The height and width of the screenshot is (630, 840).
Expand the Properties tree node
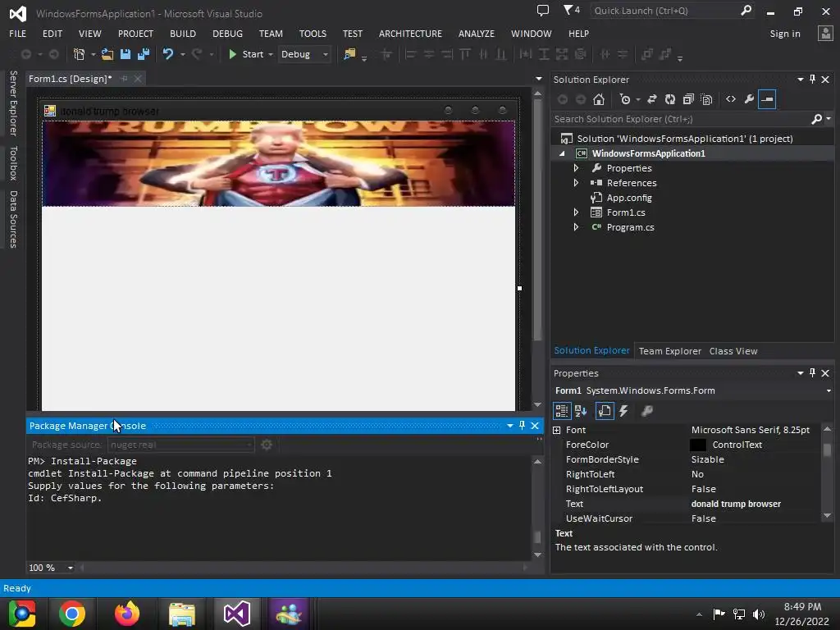[576, 168]
